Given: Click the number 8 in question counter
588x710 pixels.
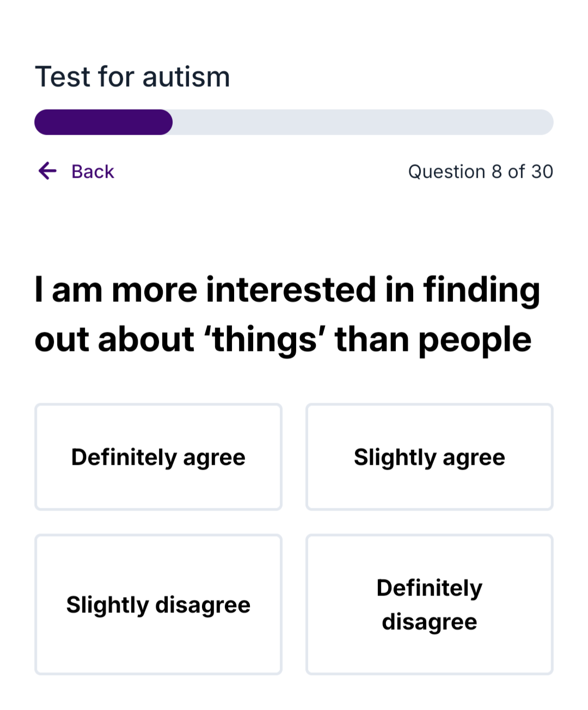Looking at the screenshot, I should [497, 172].
